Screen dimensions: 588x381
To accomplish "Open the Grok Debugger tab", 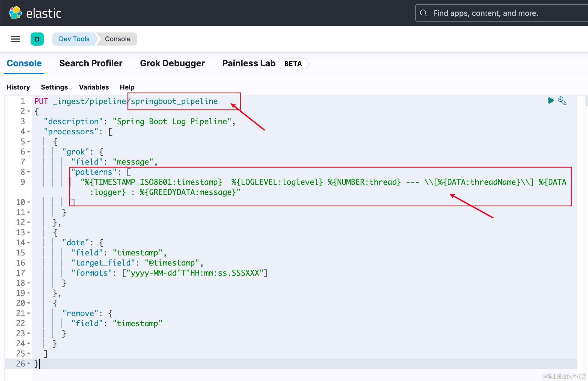I will 172,63.
